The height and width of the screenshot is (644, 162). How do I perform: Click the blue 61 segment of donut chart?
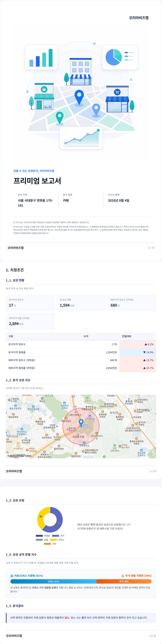59,523
